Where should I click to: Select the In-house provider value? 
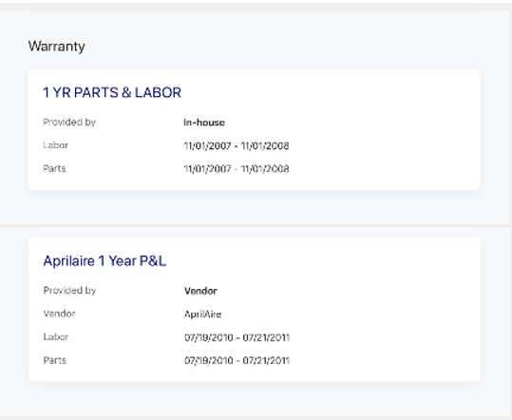click(204, 123)
